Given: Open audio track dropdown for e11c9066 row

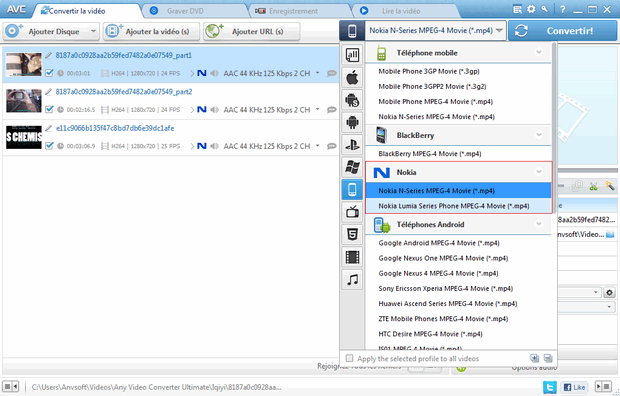Looking at the screenshot, I should 318,146.
